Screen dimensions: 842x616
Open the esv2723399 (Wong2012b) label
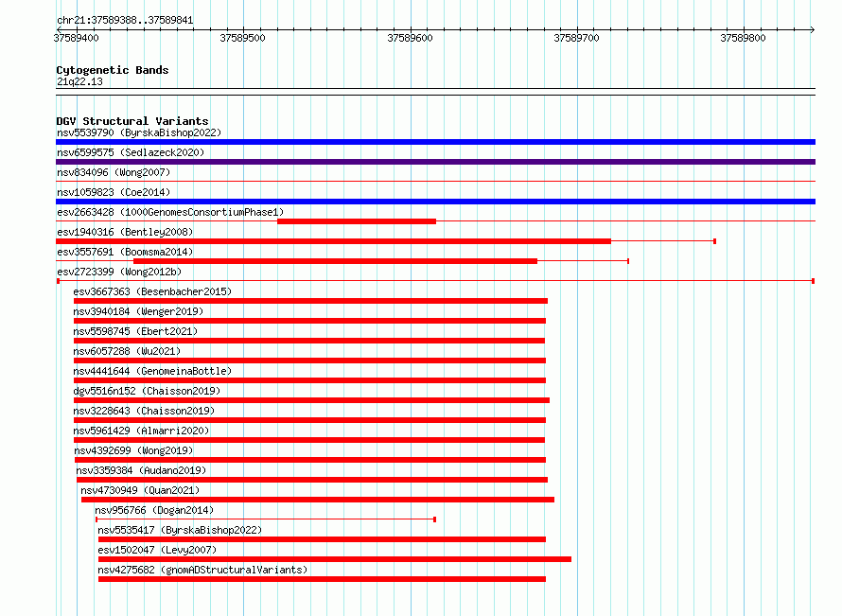pyautogui.click(x=119, y=272)
